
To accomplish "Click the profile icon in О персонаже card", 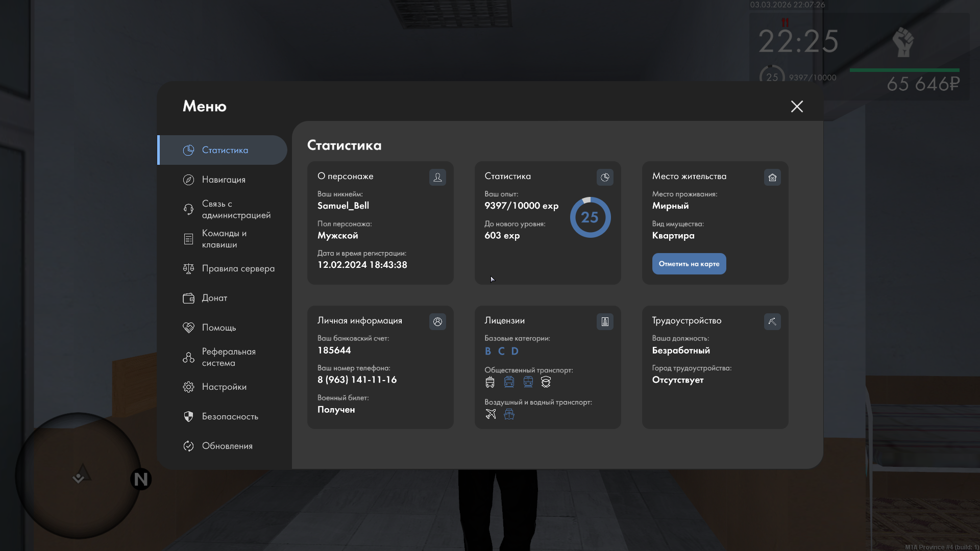I will [437, 178].
